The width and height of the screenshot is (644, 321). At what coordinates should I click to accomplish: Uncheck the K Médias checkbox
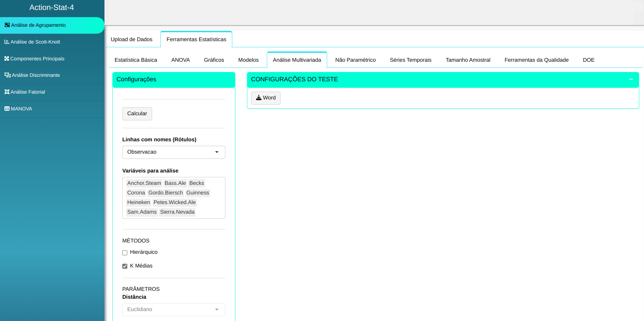(x=125, y=266)
